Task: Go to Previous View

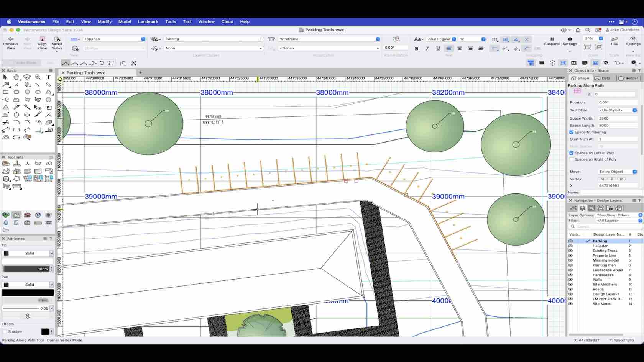Action: coord(11,43)
